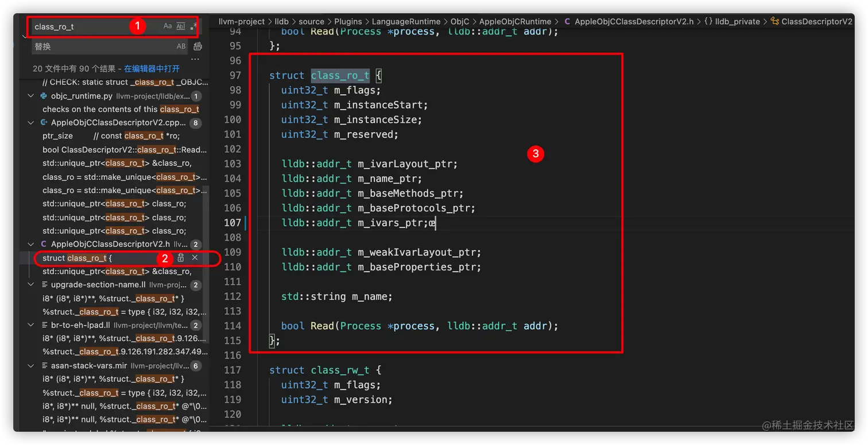Place cursor on 'uint32_t m_instanceSize;' line
The image size is (868, 445).
pyautogui.click(x=351, y=120)
